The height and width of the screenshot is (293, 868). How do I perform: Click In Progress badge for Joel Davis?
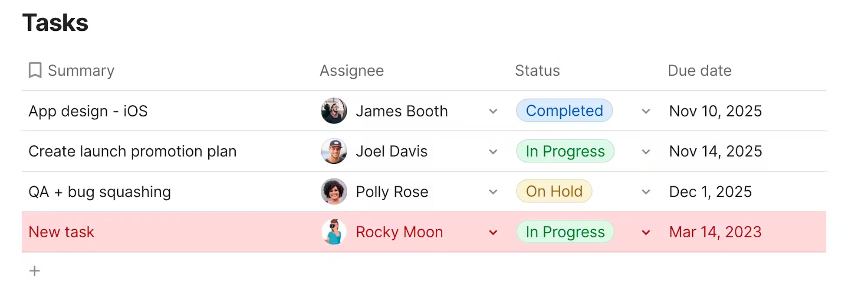[565, 151]
